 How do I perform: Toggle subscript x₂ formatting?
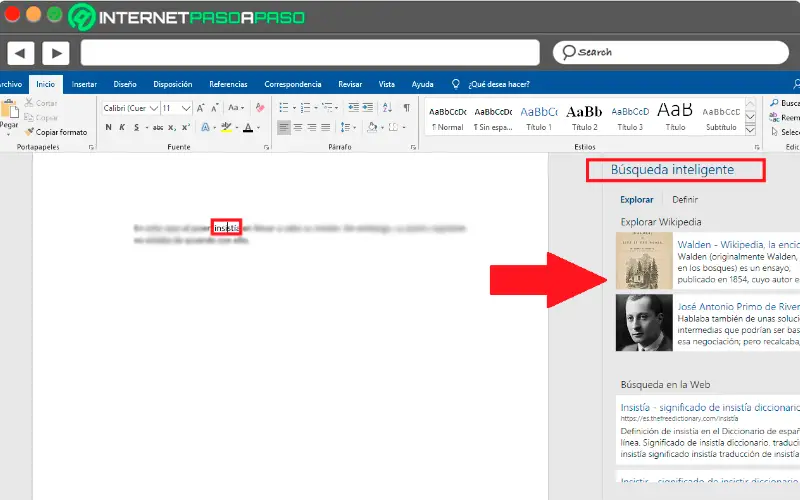tap(172, 128)
